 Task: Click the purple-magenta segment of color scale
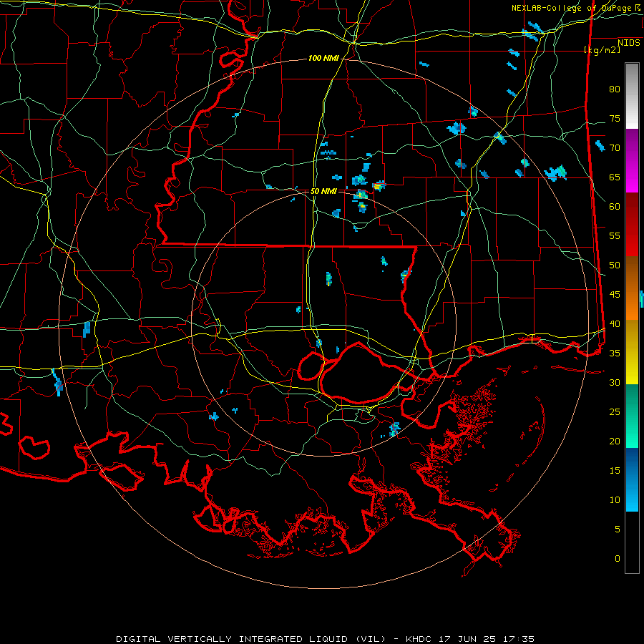tap(632, 161)
